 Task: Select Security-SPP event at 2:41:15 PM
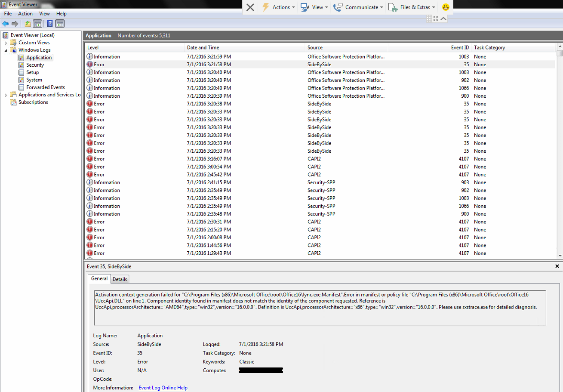pyautogui.click(x=320, y=182)
